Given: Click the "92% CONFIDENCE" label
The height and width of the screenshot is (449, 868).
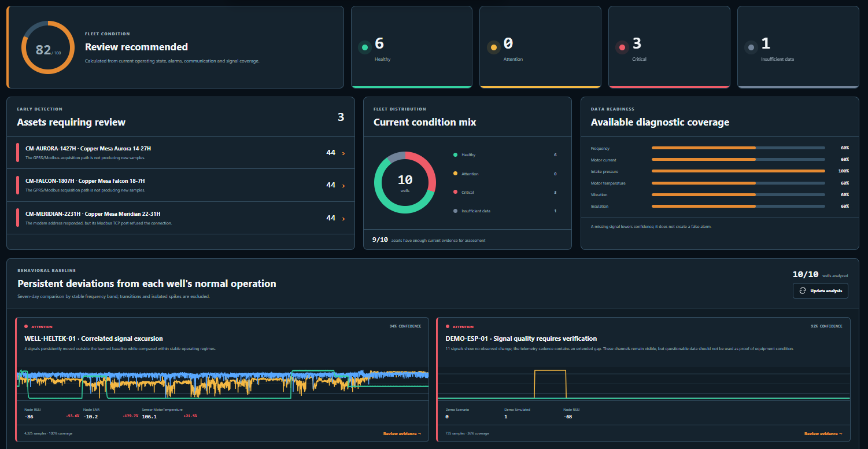Looking at the screenshot, I should (826, 326).
